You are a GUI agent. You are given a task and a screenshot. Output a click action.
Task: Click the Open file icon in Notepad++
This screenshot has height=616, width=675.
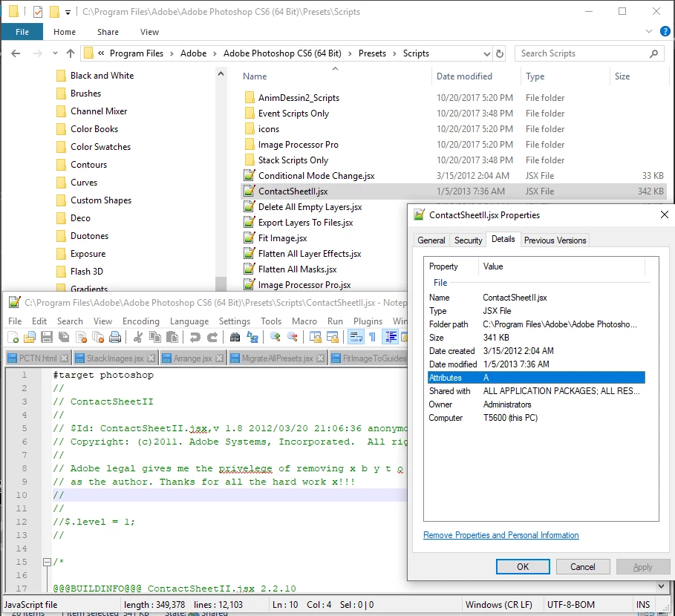[30, 337]
